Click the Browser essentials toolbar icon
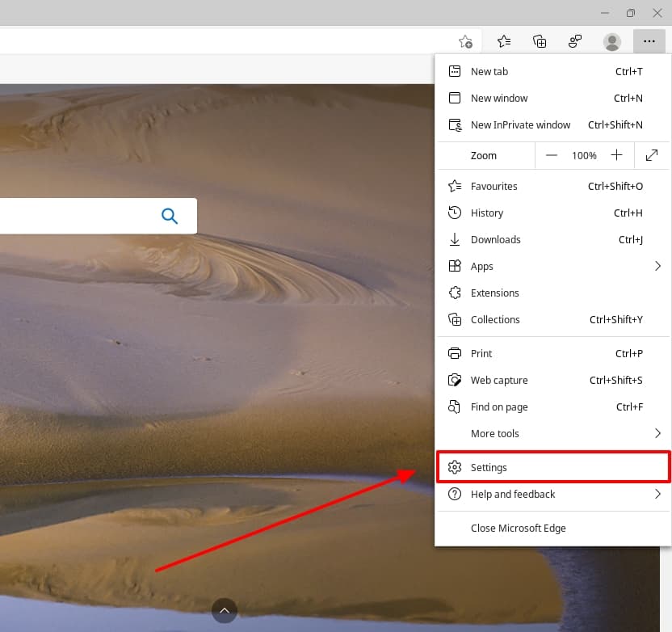Image resolution: width=672 pixels, height=632 pixels. pos(575,41)
